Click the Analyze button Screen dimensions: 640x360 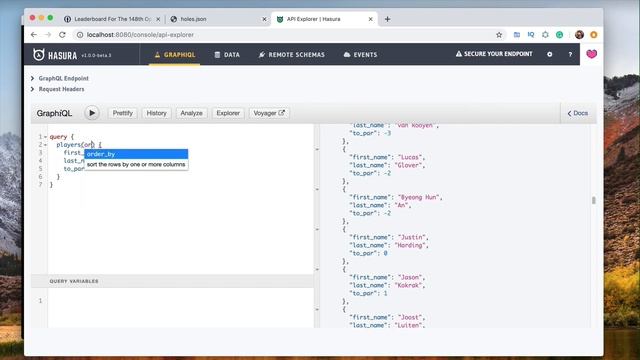(191, 113)
